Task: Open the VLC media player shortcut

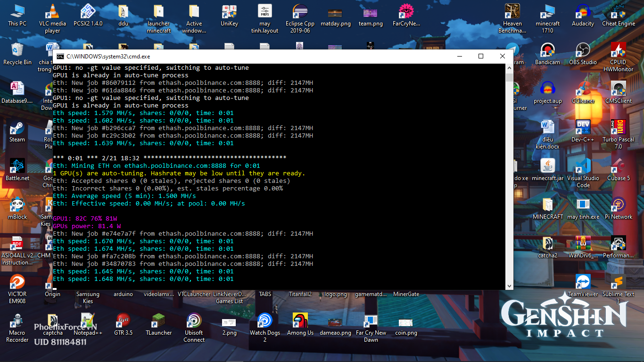Action: tap(52, 11)
